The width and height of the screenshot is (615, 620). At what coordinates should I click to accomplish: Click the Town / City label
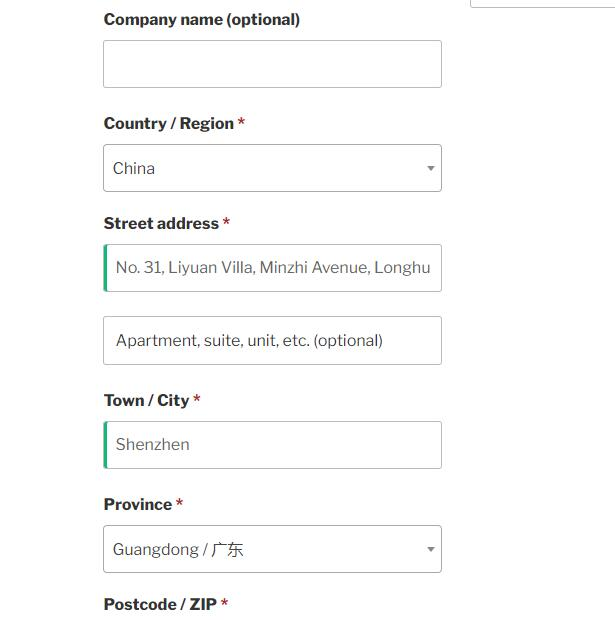pos(146,401)
